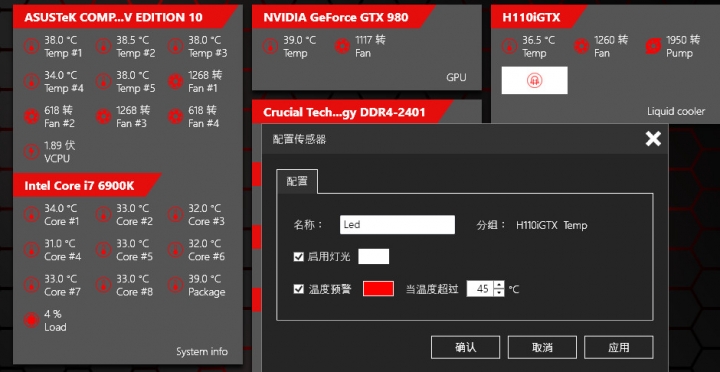Toggle the 启用灯光 checkbox
This screenshot has width=720, height=372.
click(x=299, y=256)
